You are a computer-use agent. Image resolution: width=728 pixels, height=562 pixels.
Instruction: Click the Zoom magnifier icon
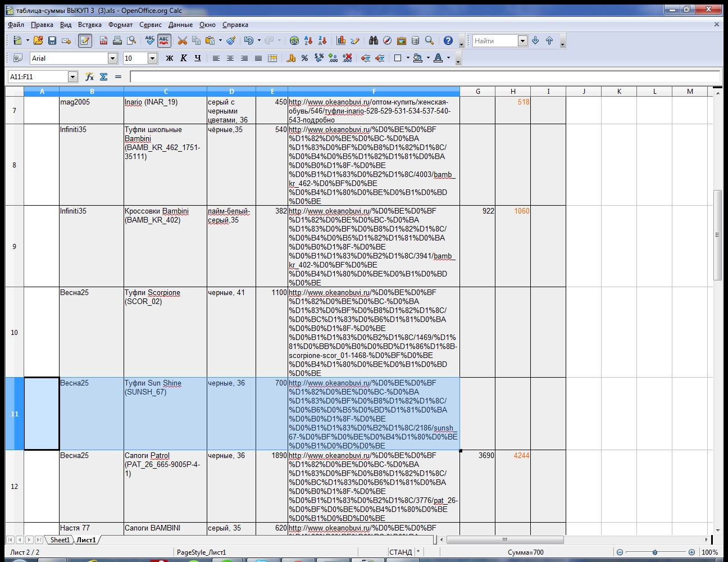tap(430, 40)
